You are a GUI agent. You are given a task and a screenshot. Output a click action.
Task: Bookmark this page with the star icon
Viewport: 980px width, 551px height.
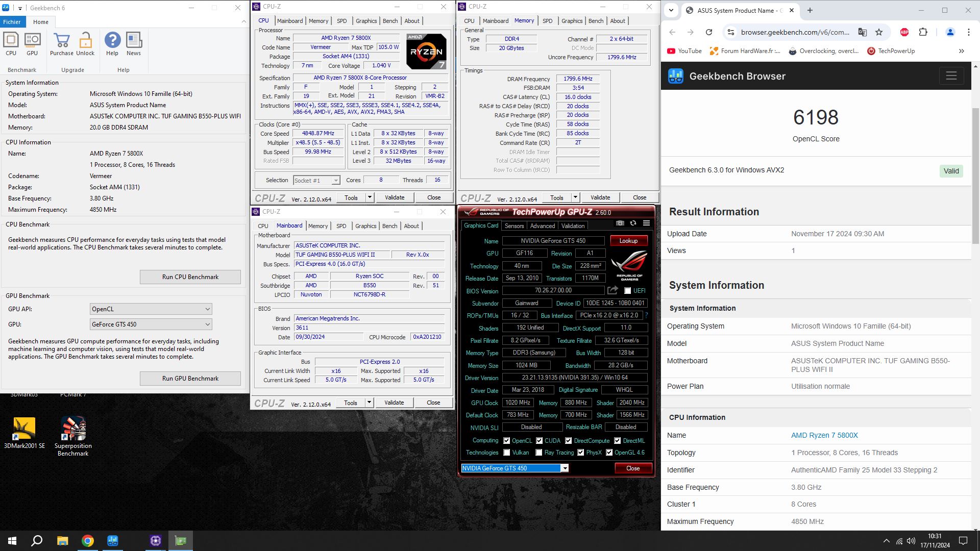click(x=879, y=32)
